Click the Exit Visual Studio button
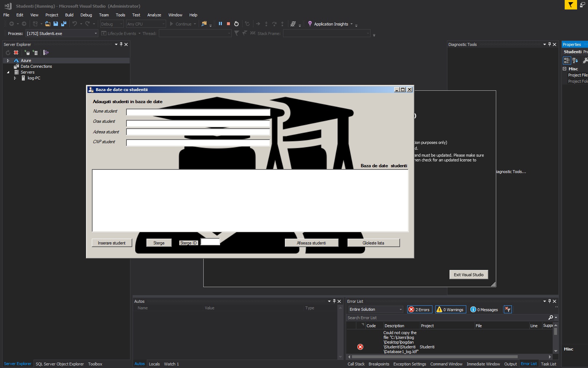The width and height of the screenshot is (588, 368). 469,275
